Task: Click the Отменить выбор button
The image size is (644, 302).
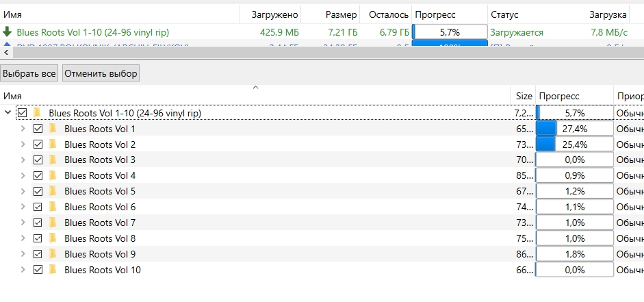Action: click(x=101, y=73)
